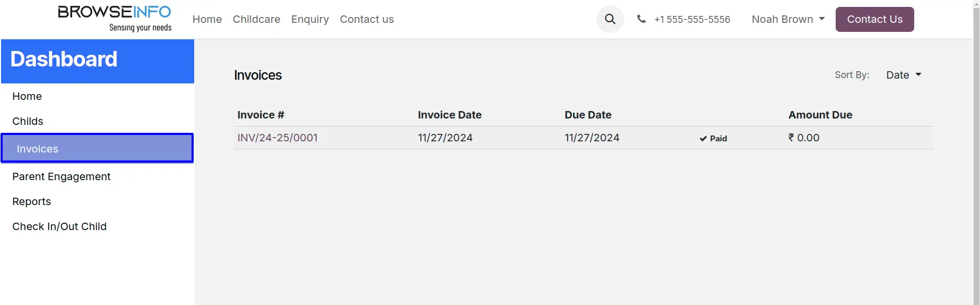The height and width of the screenshot is (305, 980).
Task: Click the phone handset icon
Action: click(641, 19)
